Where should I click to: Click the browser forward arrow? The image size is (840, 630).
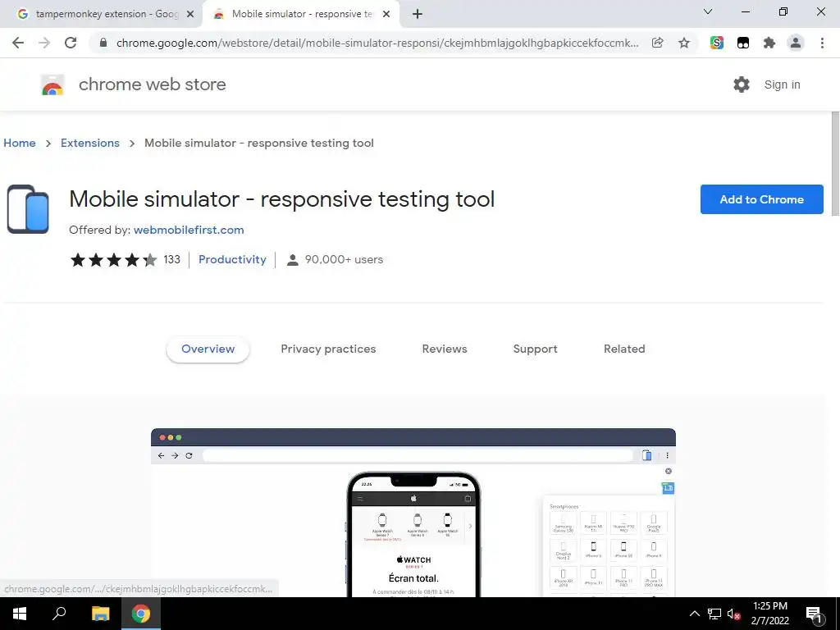tap(44, 43)
